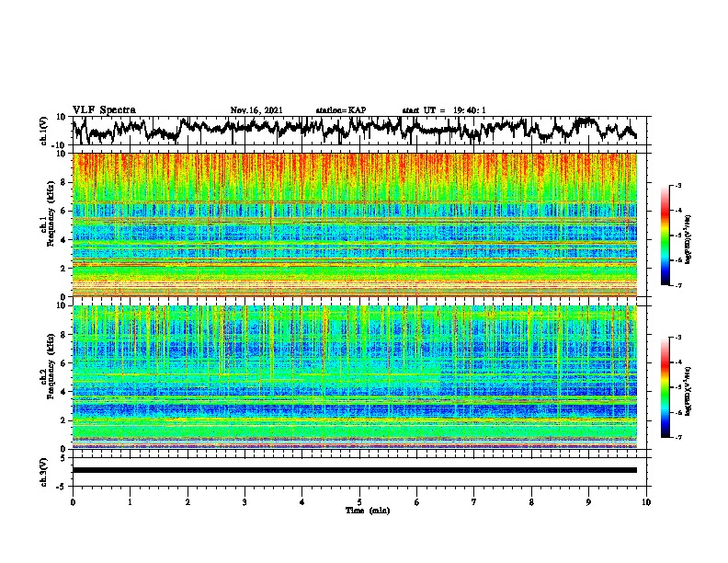
Task: Select the date label "Nov.16, 2021"
Action: [256, 110]
